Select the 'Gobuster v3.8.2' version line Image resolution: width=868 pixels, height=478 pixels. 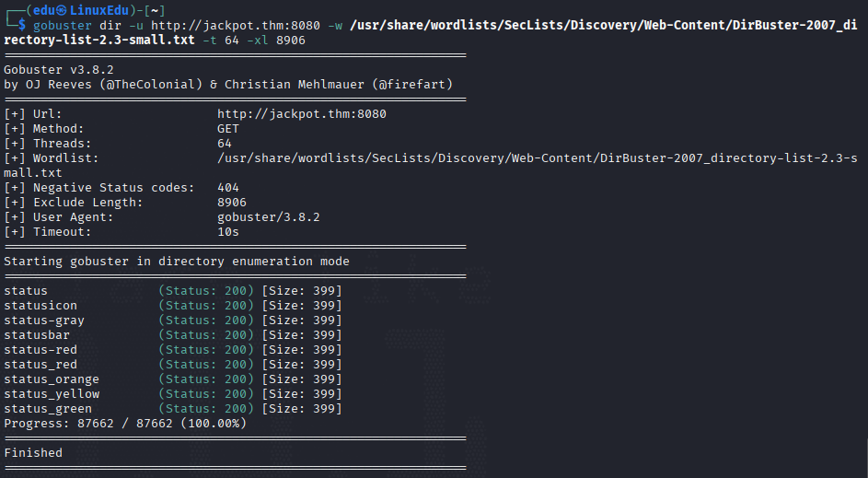point(59,70)
